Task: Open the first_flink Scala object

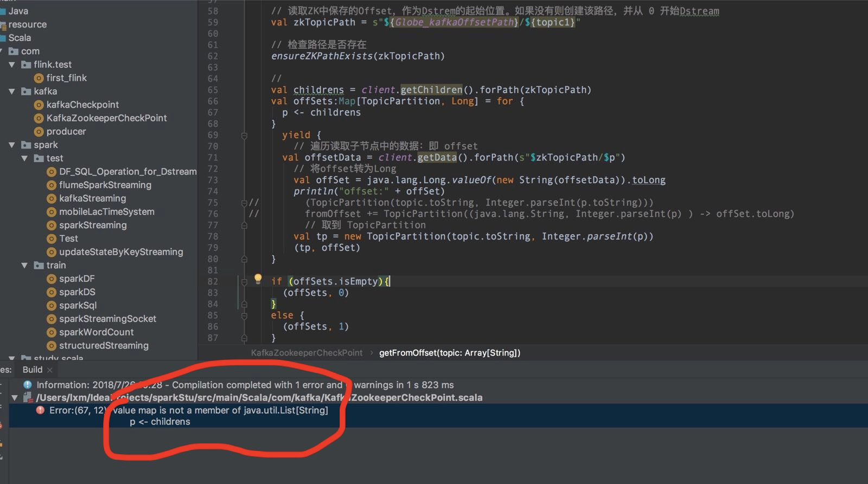Action: coord(66,78)
